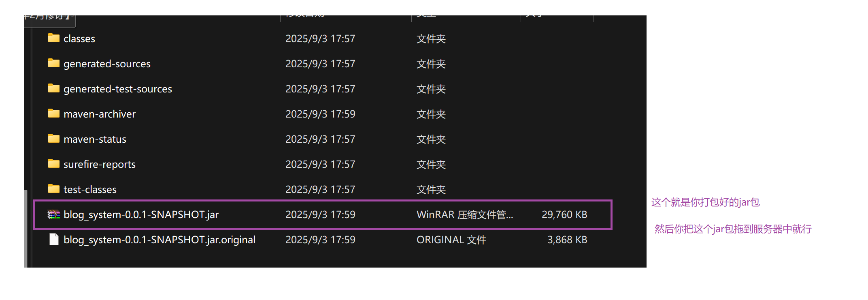Image resolution: width=868 pixels, height=300 pixels.
Task: Select blog_system-0.0.1-SNAPSHOT.jar.original file name
Action: tap(160, 240)
